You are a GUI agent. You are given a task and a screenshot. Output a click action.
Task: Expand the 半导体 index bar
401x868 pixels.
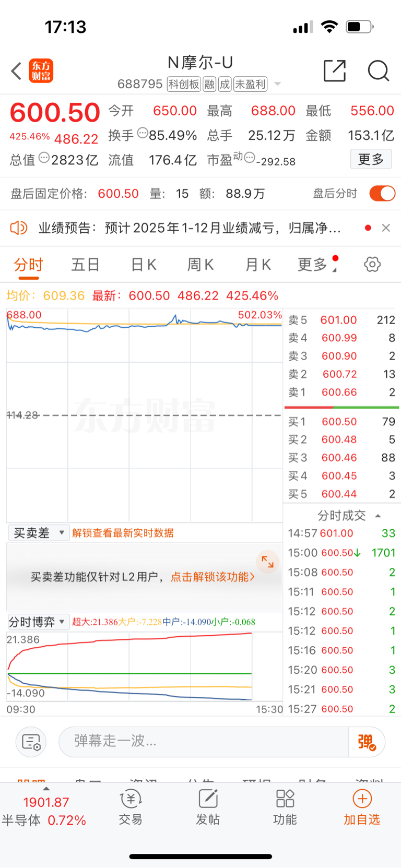click(x=46, y=807)
